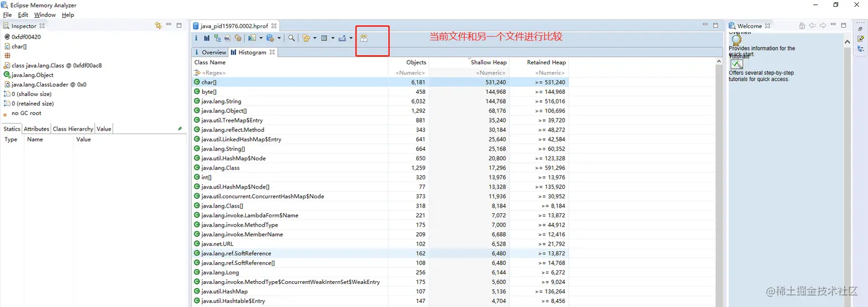Image resolution: width=868 pixels, height=307 pixels.
Task: Click the Welcome forward arrow
Action: (823, 25)
